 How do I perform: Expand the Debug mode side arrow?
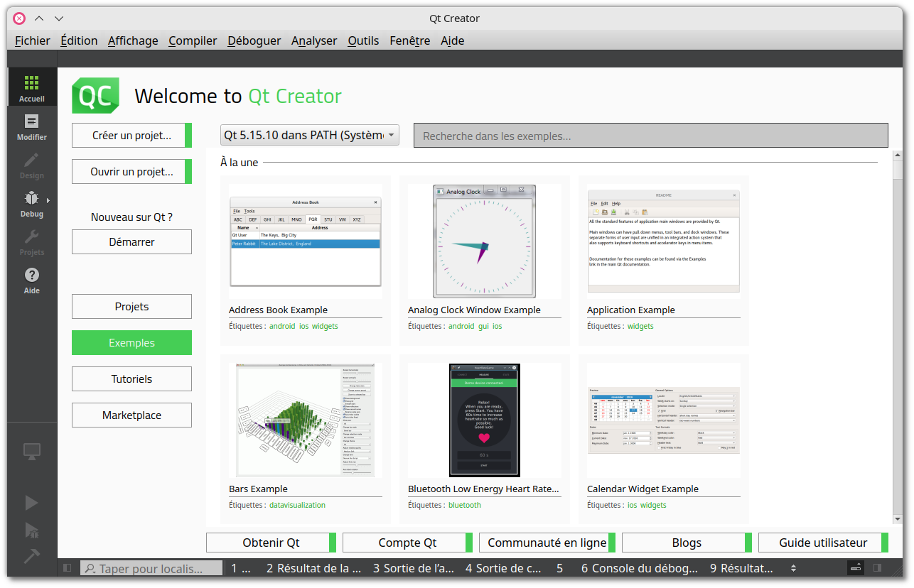48,200
